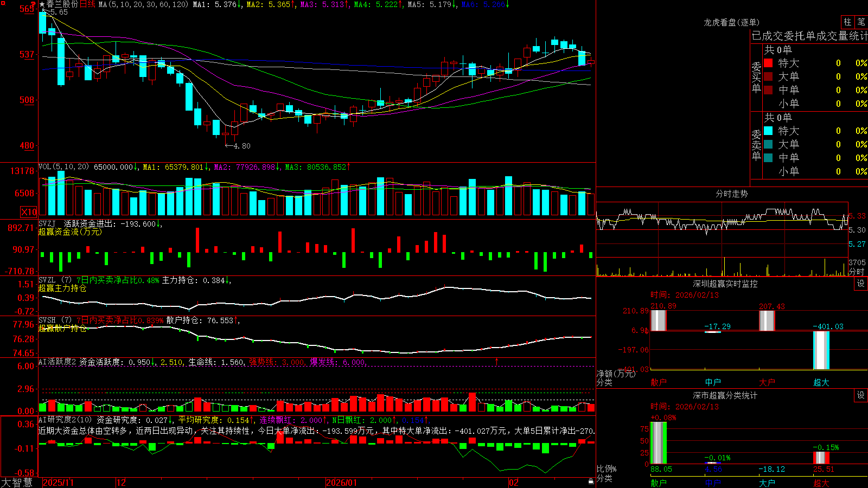Click the 中户 label under the real-time monitor
The image size is (868, 488).
[713, 382]
